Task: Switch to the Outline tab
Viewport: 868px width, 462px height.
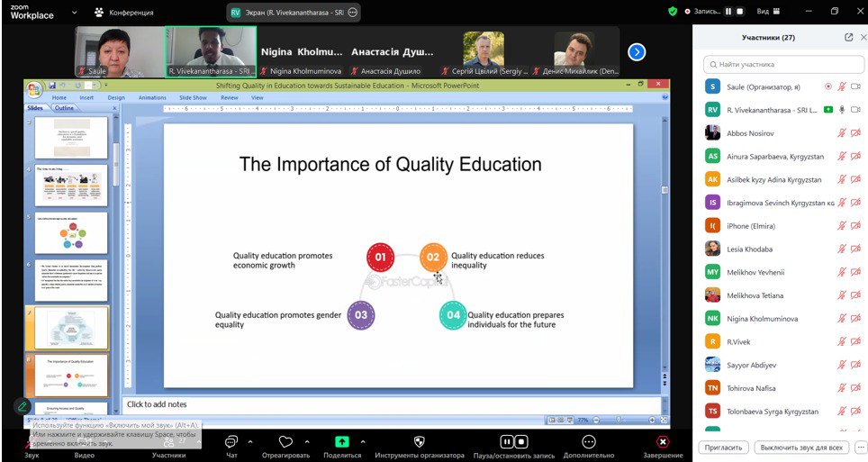Action: click(x=64, y=108)
